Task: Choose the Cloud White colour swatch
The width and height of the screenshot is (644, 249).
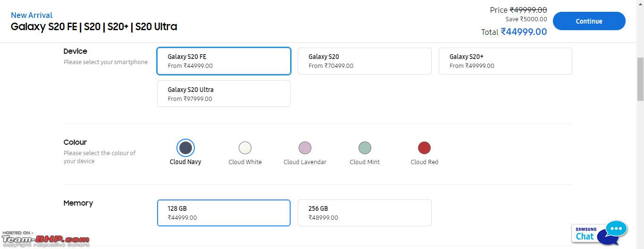Action: coord(245,148)
